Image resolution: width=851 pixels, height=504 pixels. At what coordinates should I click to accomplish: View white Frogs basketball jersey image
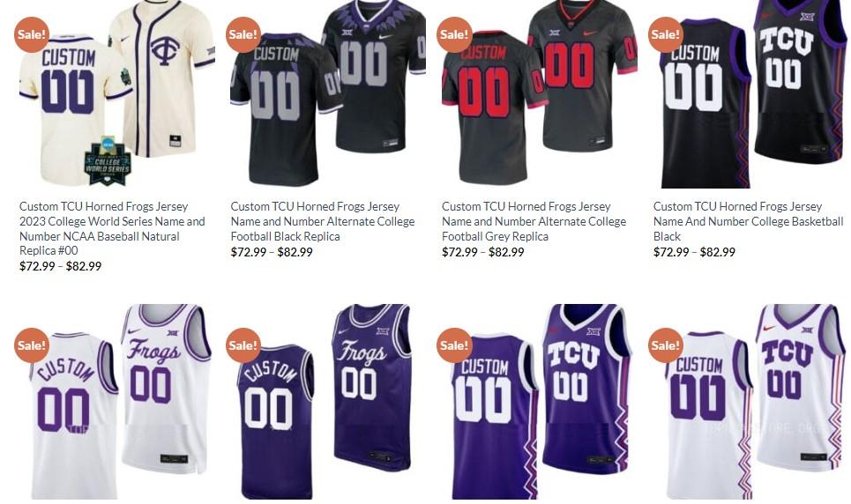[116, 402]
